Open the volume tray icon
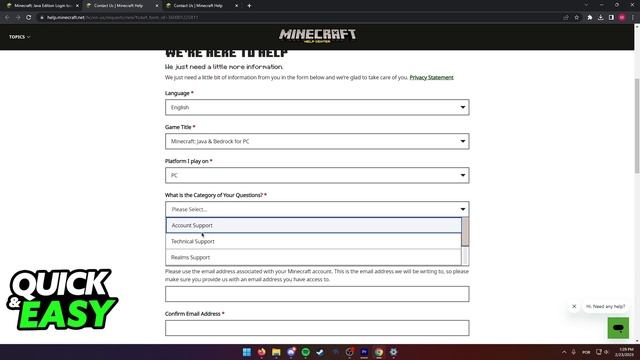Screen dimensions: 640x360 click(x=606, y=352)
